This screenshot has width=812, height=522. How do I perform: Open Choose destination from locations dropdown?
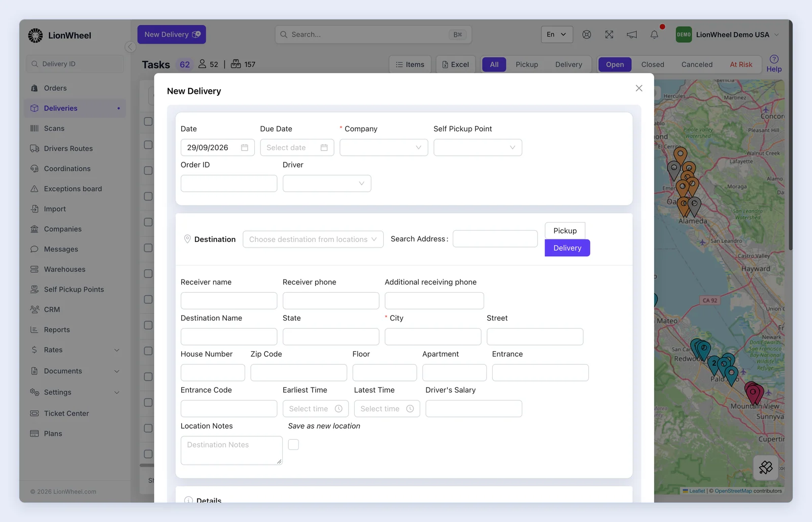[x=313, y=239]
